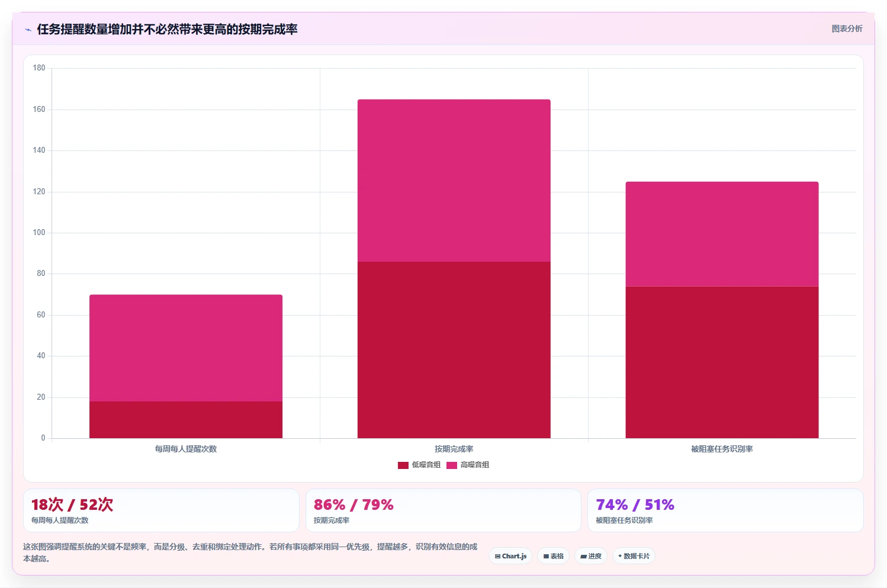Select the Chart.js tag chip
This screenshot has height=588, width=887.
(x=510, y=556)
